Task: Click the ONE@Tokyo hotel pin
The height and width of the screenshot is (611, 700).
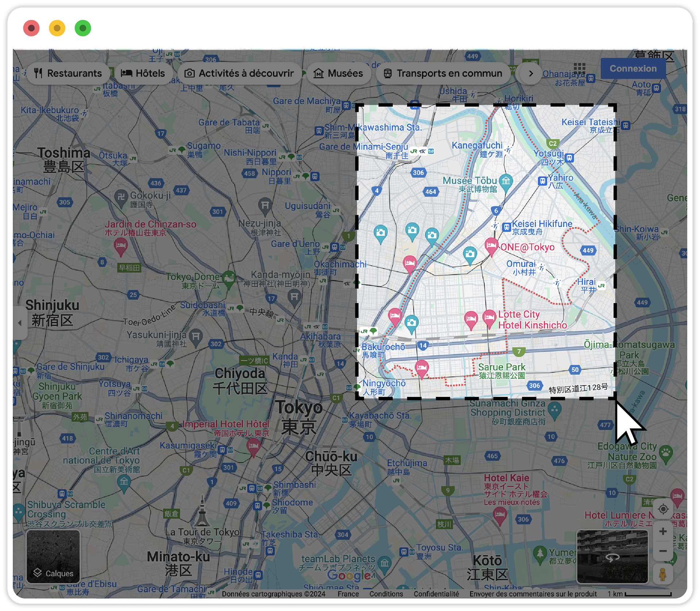Action: coord(491,246)
